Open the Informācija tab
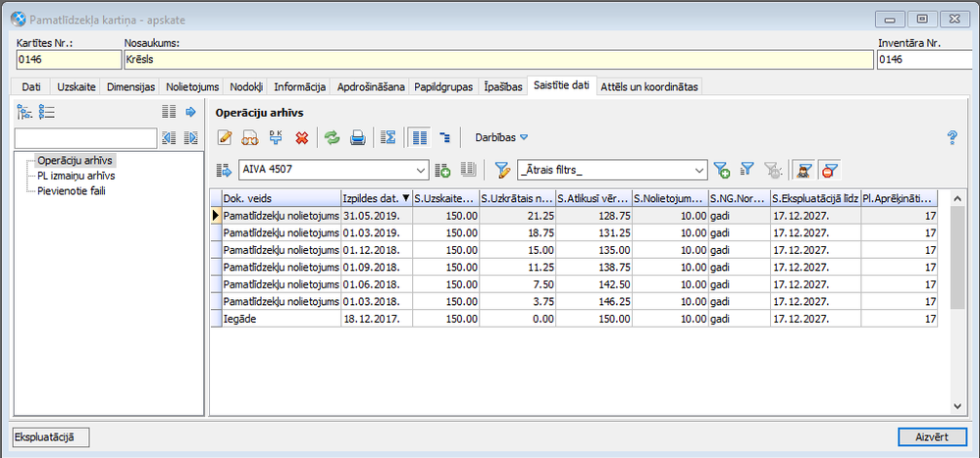 tap(300, 87)
